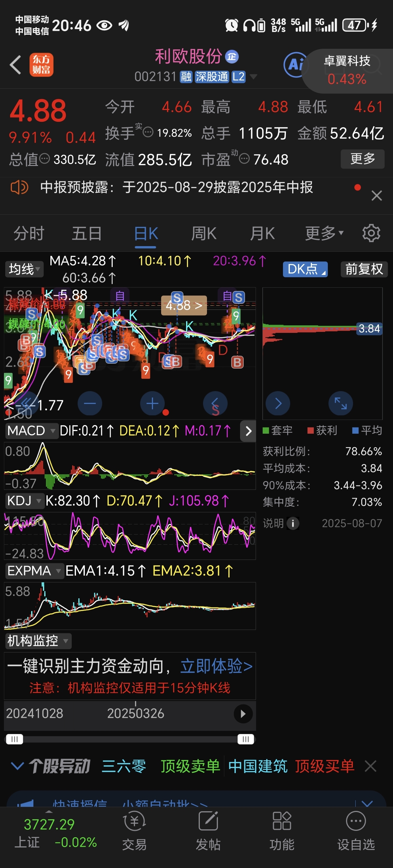Tap the 3.84 average cost marker

click(x=369, y=328)
